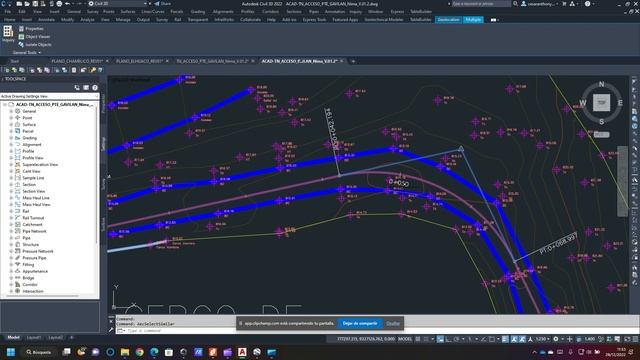The height and width of the screenshot is (360, 640).
Task: Toggle dynamic input in status bar
Action: pyautogui.click(x=440, y=339)
